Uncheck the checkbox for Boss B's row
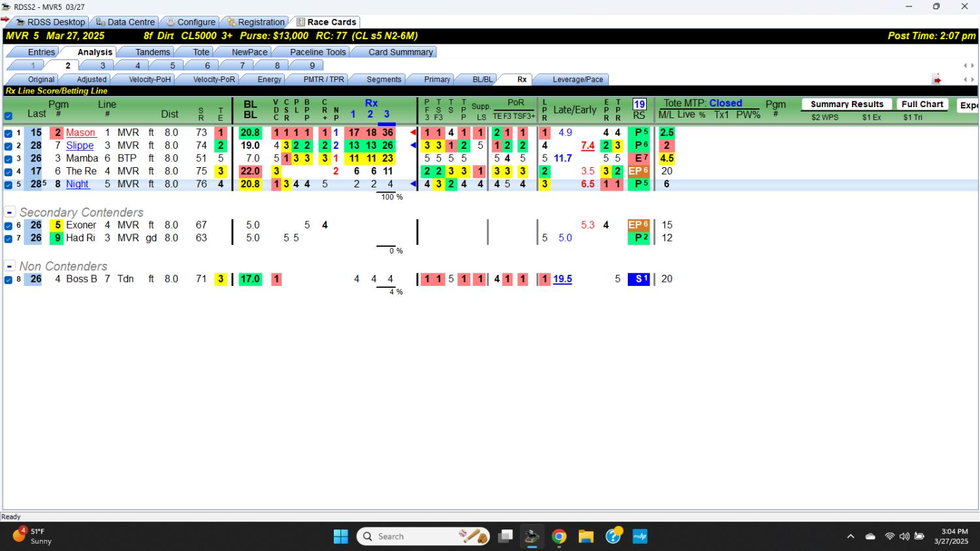Viewport: 980px width, 551px height. (x=8, y=280)
